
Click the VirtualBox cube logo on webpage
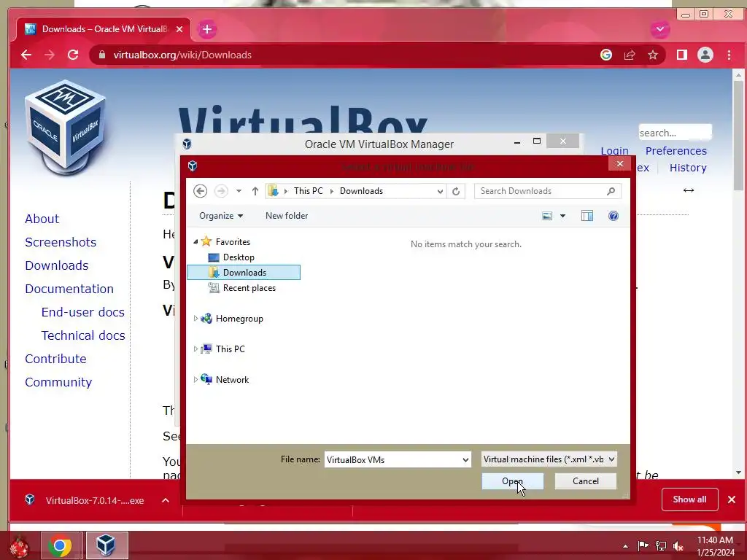point(65,127)
